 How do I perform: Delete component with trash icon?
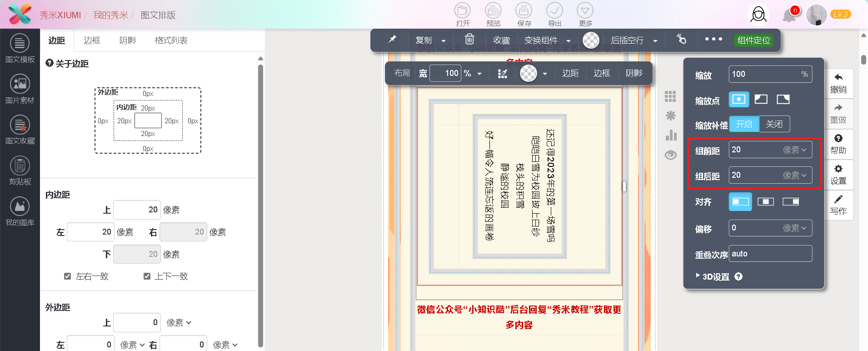469,39
